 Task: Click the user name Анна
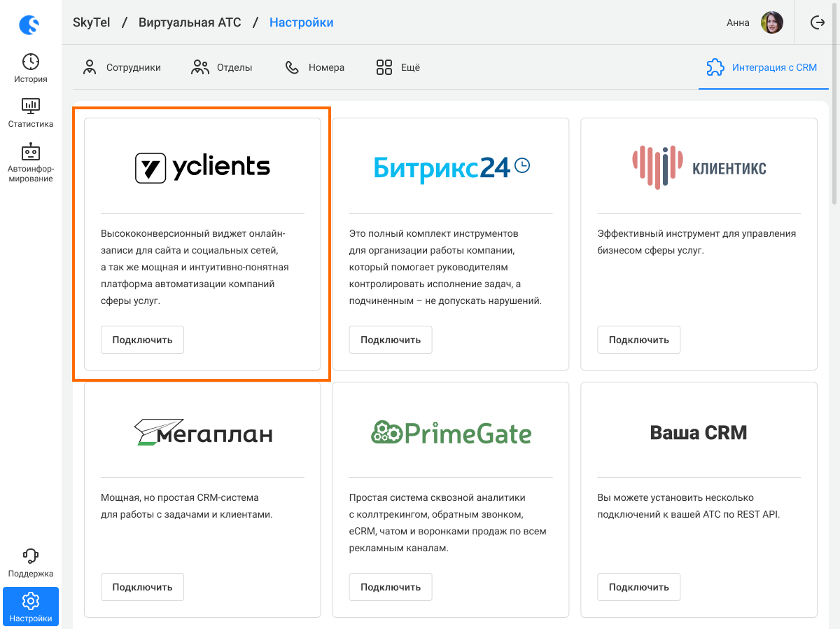pos(738,22)
